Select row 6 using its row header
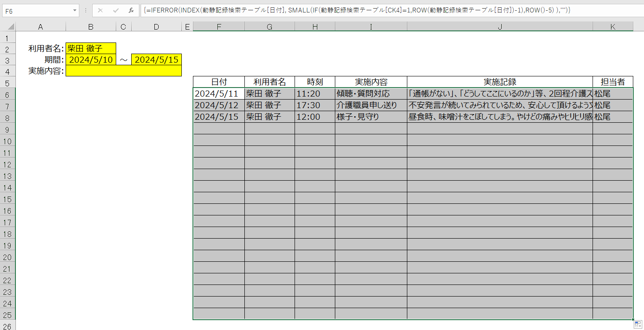The width and height of the screenshot is (644, 330). pos(10,94)
